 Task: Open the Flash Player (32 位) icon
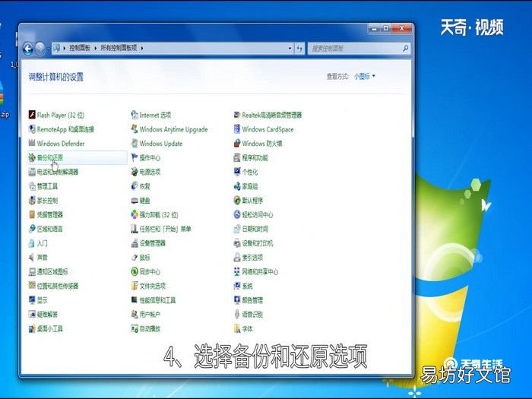[32, 115]
